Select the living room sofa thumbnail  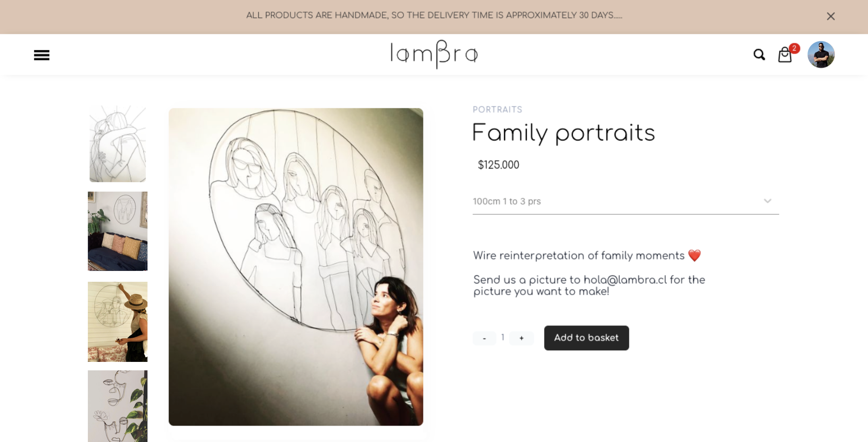click(x=118, y=231)
